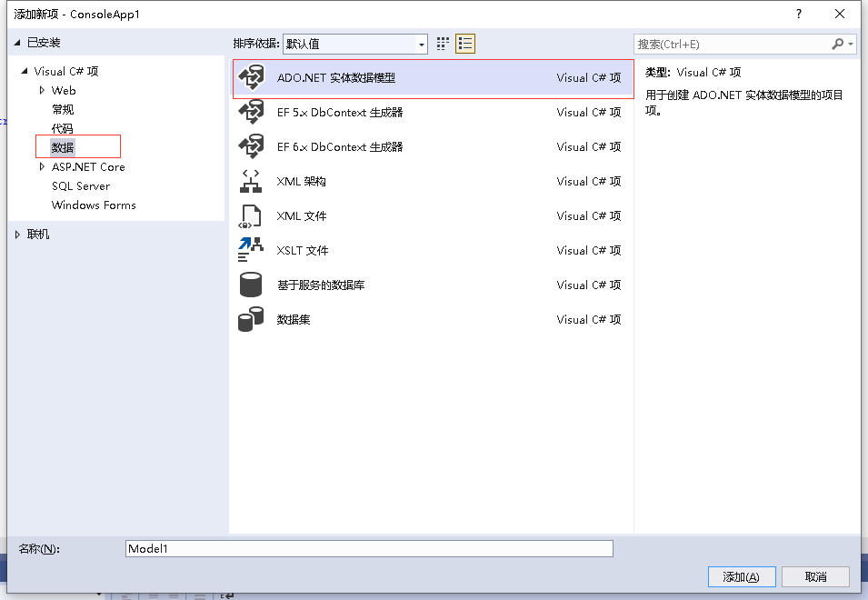Click the 取消 button
Image resolution: width=868 pixels, height=600 pixels.
click(x=815, y=576)
